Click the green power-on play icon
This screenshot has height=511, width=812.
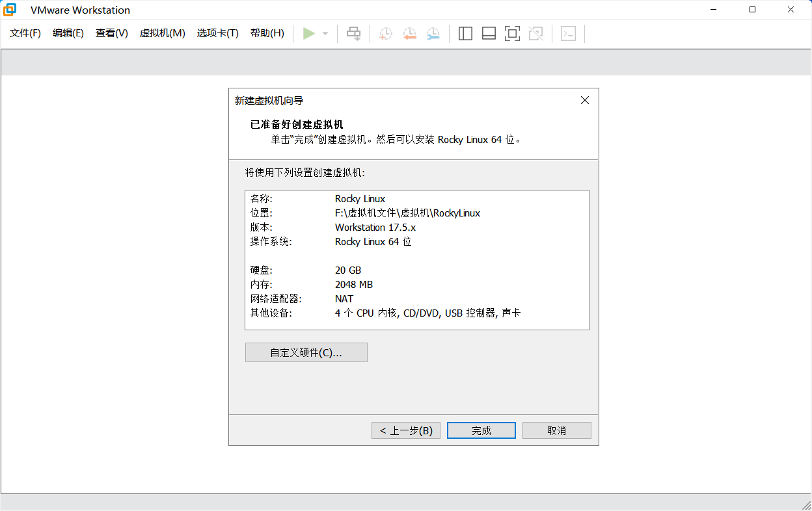[x=309, y=33]
